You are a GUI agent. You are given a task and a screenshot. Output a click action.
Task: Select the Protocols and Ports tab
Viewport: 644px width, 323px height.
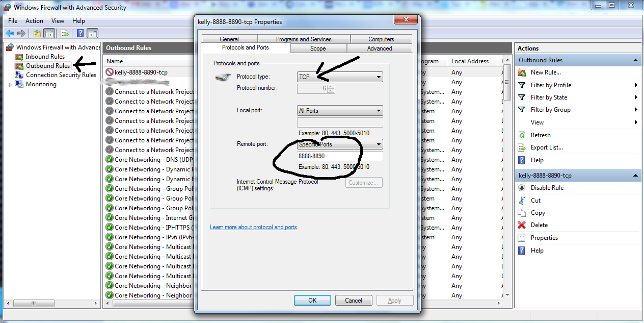click(246, 47)
